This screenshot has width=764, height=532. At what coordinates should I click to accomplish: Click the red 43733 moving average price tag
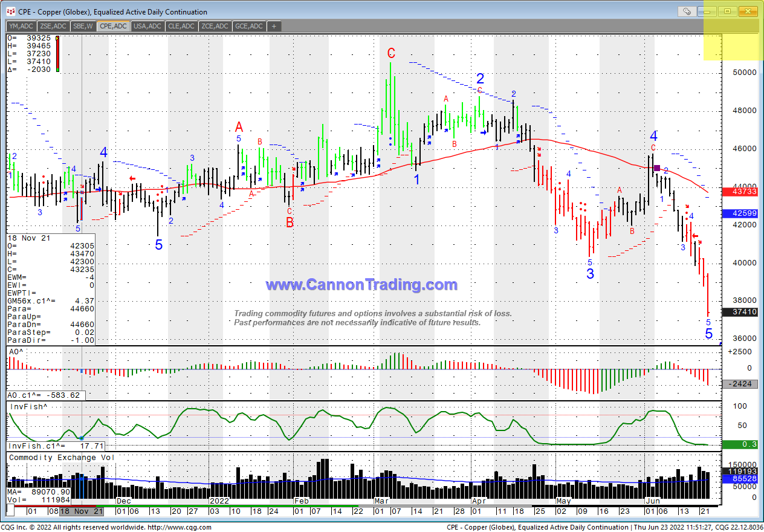pyautogui.click(x=740, y=191)
